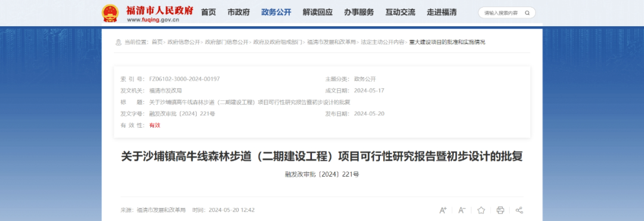This screenshot has width=644, height=221.
Task: Open 重大建设项目的批准和实施情况 breadcrumb link
Action: [447, 42]
